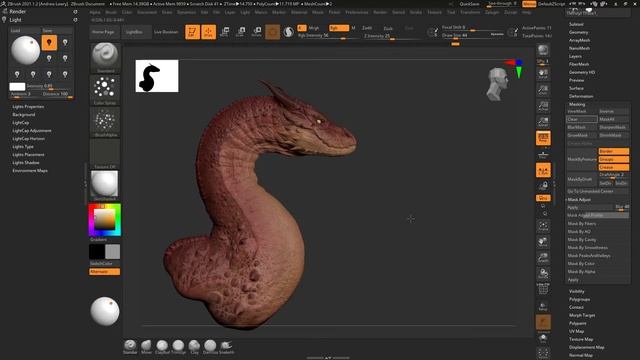640x360 pixels.
Task: Click the Rotate 3D icon in right shelf
Action: point(543,273)
